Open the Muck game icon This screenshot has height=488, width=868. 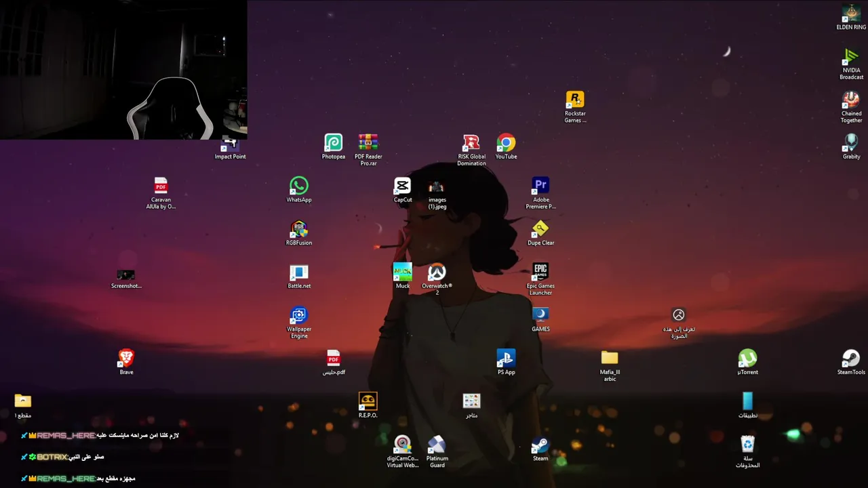[x=403, y=276]
